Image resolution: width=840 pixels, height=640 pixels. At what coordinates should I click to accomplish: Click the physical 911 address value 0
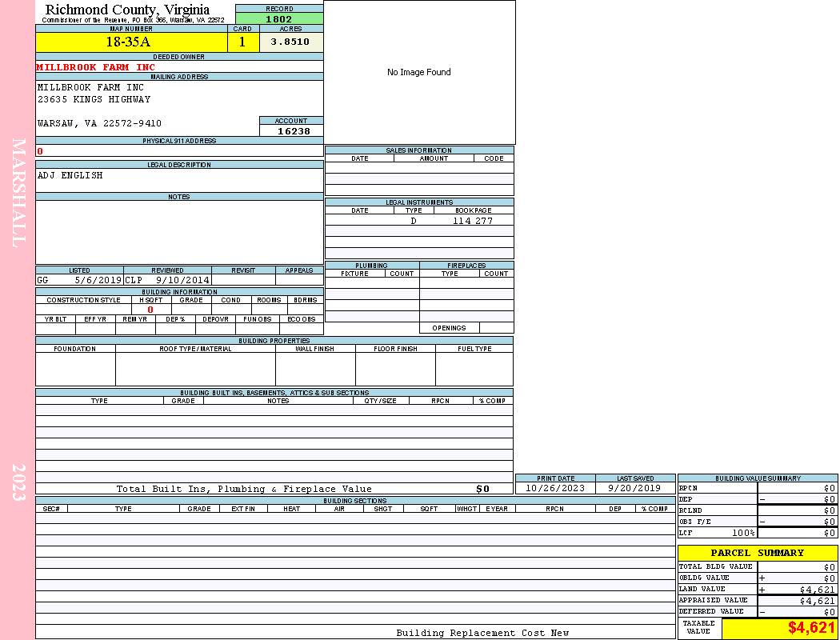point(40,151)
